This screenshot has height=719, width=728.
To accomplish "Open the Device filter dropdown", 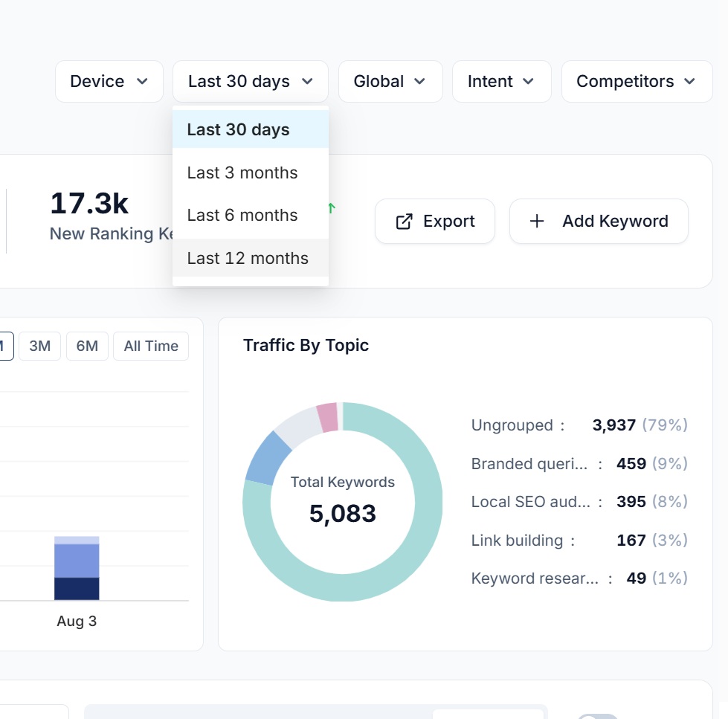I will point(109,81).
